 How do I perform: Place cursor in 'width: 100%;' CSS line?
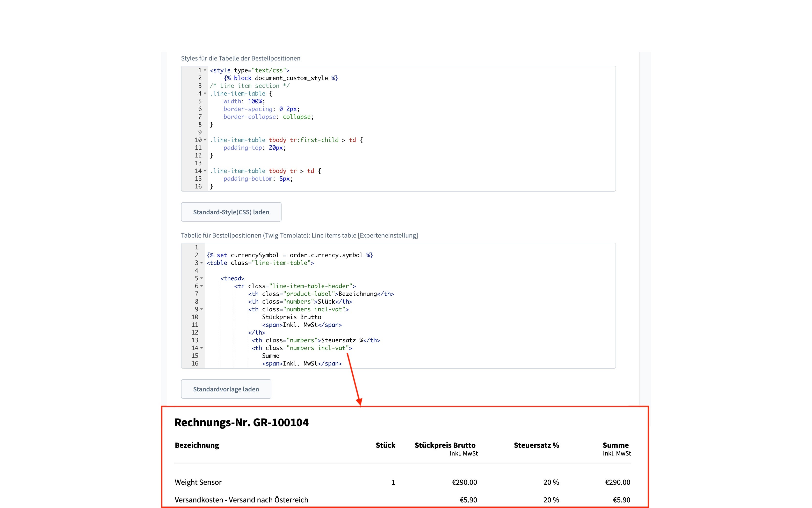click(x=244, y=101)
